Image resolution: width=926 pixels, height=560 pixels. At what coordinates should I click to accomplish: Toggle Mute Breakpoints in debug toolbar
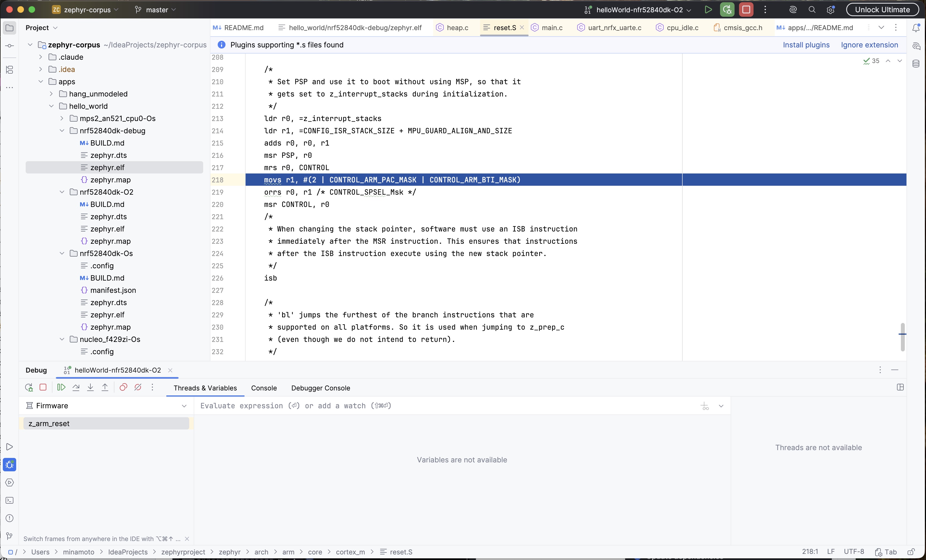tap(138, 387)
